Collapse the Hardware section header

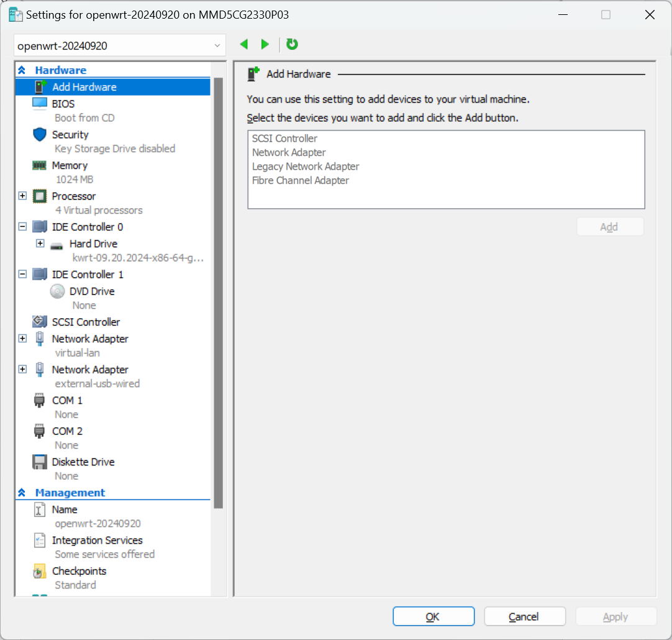pyautogui.click(x=22, y=71)
